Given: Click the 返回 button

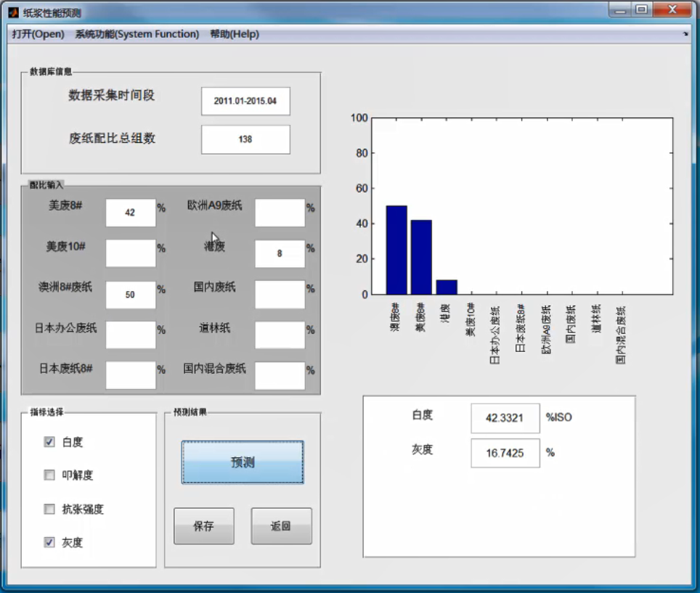Looking at the screenshot, I should click(x=281, y=526).
